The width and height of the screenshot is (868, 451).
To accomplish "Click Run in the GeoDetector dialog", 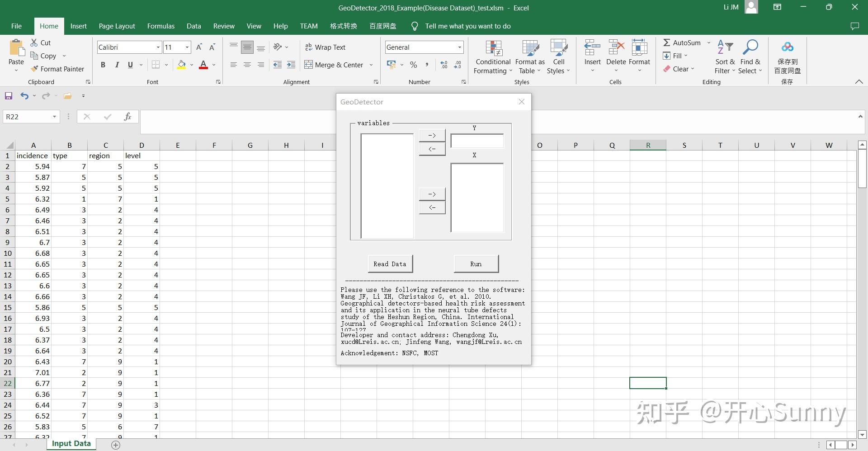I will click(476, 264).
